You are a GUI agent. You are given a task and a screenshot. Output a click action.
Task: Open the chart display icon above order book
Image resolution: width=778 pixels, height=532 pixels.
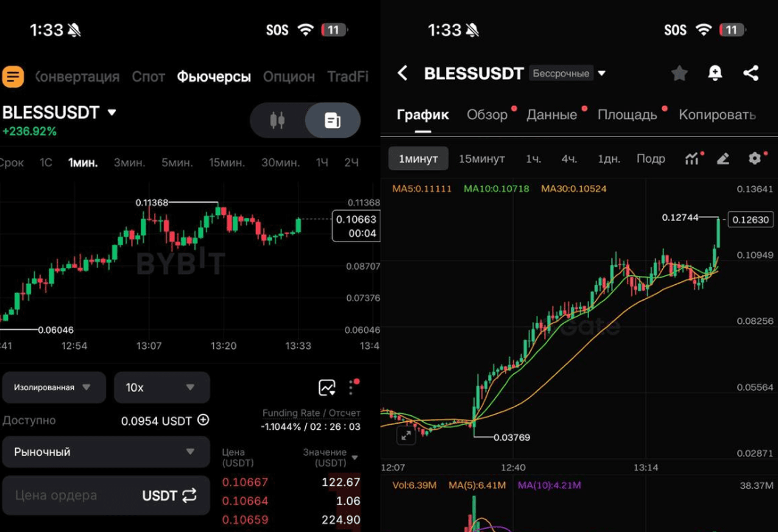click(x=327, y=388)
